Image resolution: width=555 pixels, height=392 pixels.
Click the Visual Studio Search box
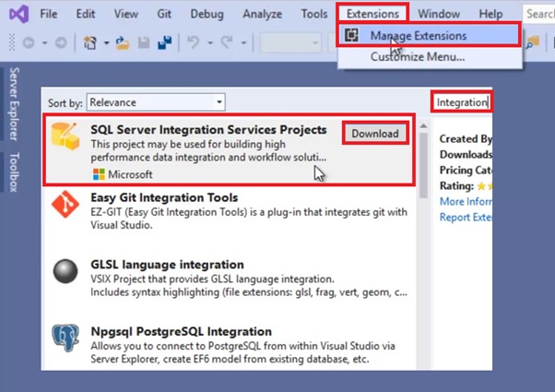click(x=538, y=14)
